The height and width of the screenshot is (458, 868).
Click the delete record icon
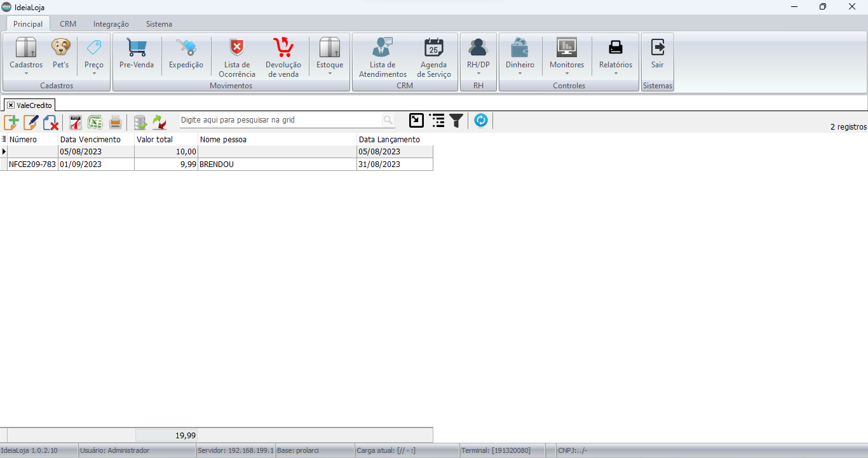(x=51, y=121)
